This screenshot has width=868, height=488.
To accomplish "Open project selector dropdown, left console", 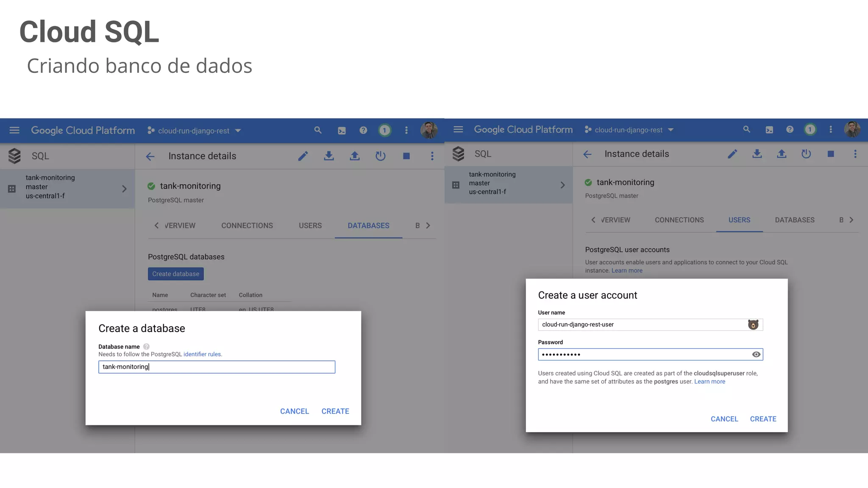I will (x=194, y=130).
